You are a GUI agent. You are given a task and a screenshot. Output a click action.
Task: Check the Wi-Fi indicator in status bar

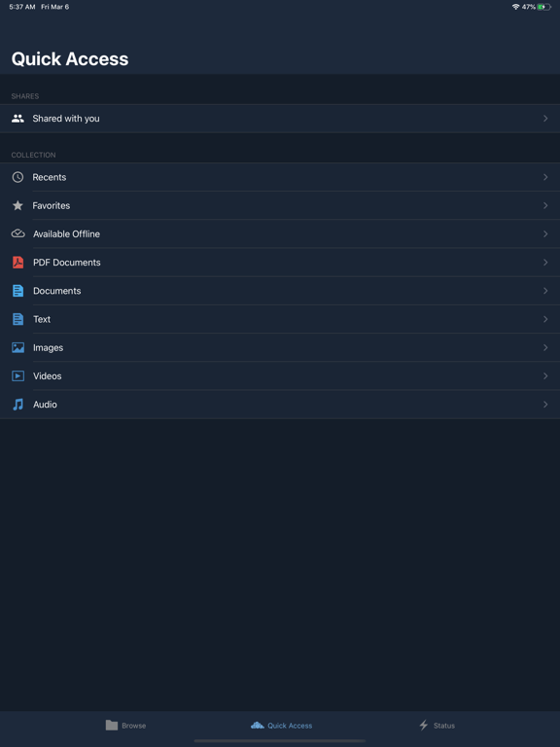515,7
